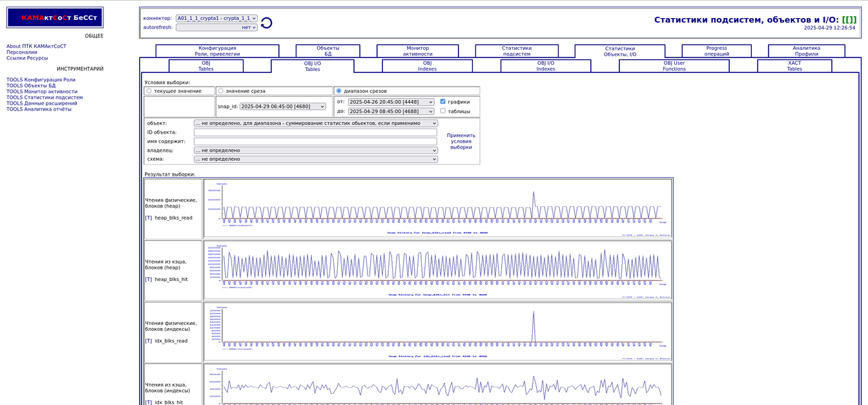
Task: Select the 'значение среза' radio option
Action: pos(221,91)
